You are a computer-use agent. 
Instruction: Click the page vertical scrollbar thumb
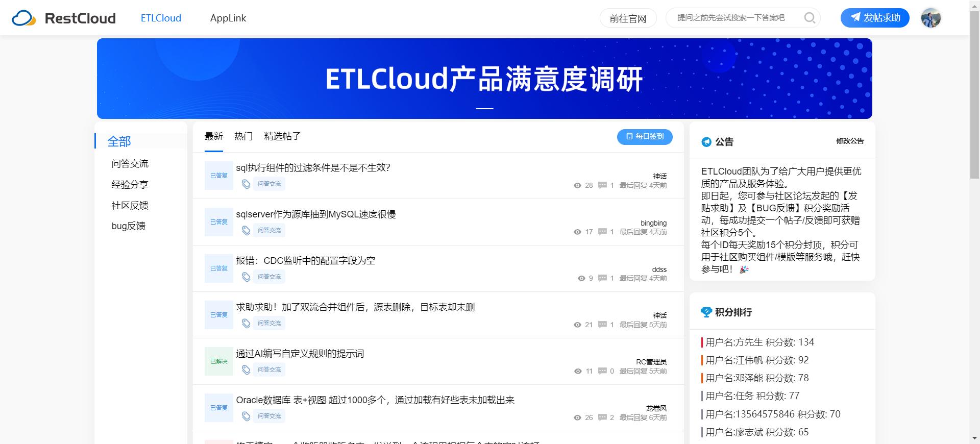(974, 94)
